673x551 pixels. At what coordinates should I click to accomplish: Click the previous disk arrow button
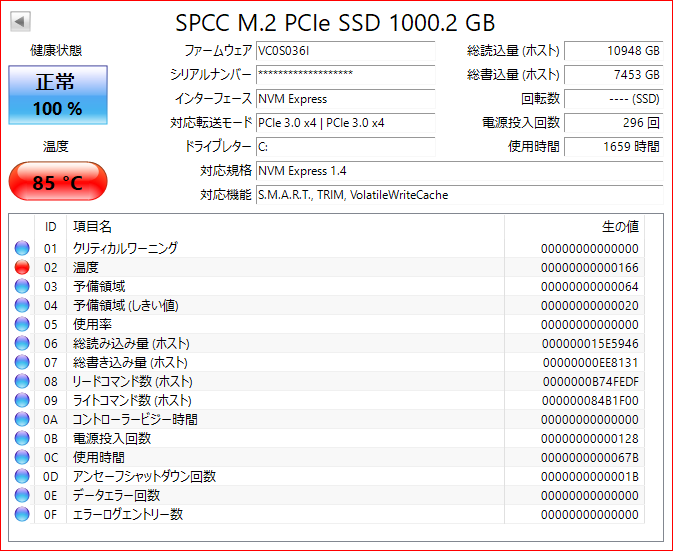[x=21, y=22]
